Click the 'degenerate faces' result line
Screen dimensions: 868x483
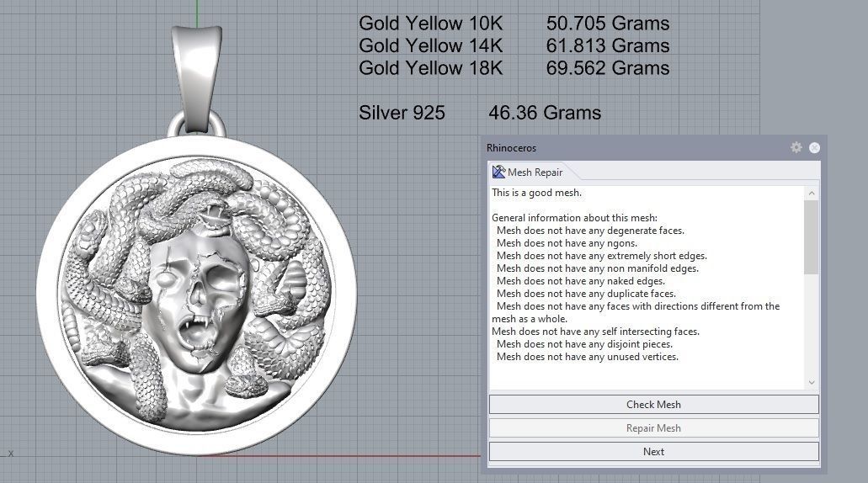coord(590,231)
